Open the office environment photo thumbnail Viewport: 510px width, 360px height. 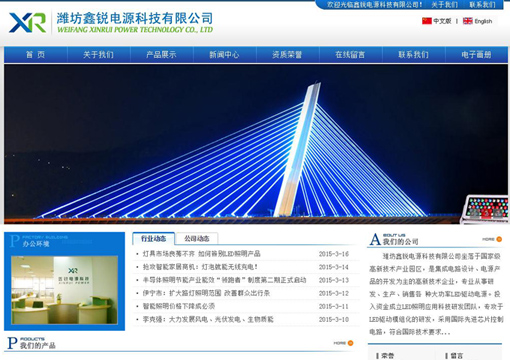tap(64, 290)
